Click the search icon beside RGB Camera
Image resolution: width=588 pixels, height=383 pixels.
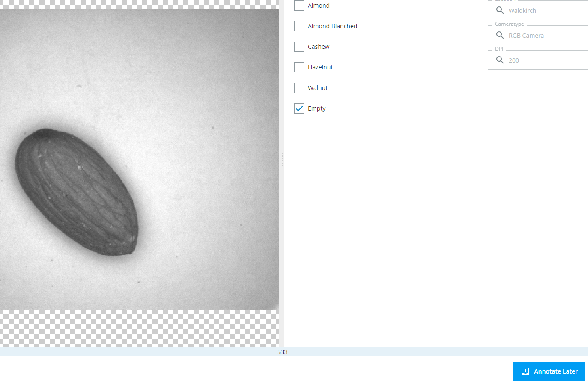[x=499, y=35]
